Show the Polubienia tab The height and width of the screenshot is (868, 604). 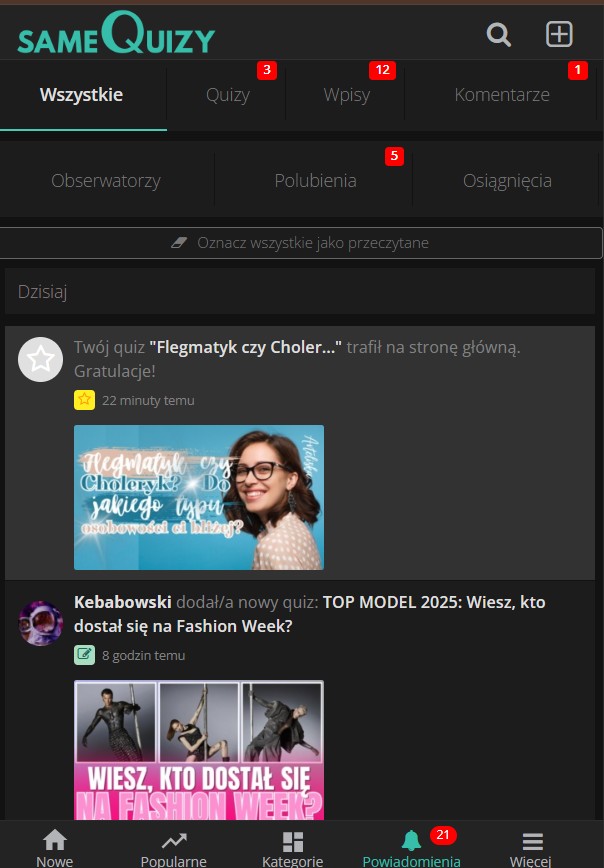[315, 181]
